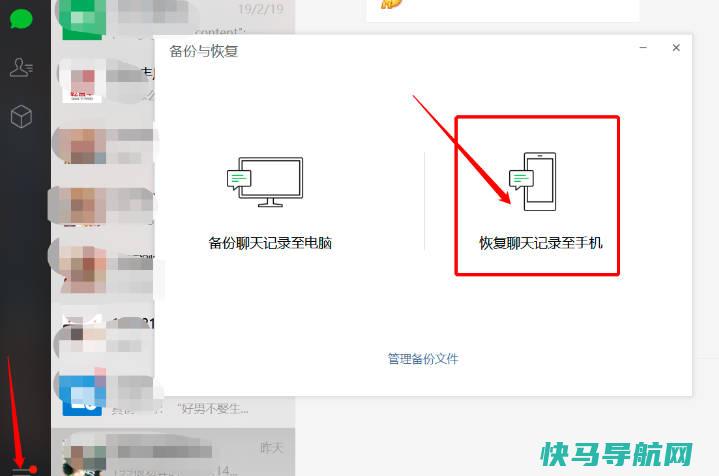
Task: Open the third blurred conversation in list
Action: point(103,147)
